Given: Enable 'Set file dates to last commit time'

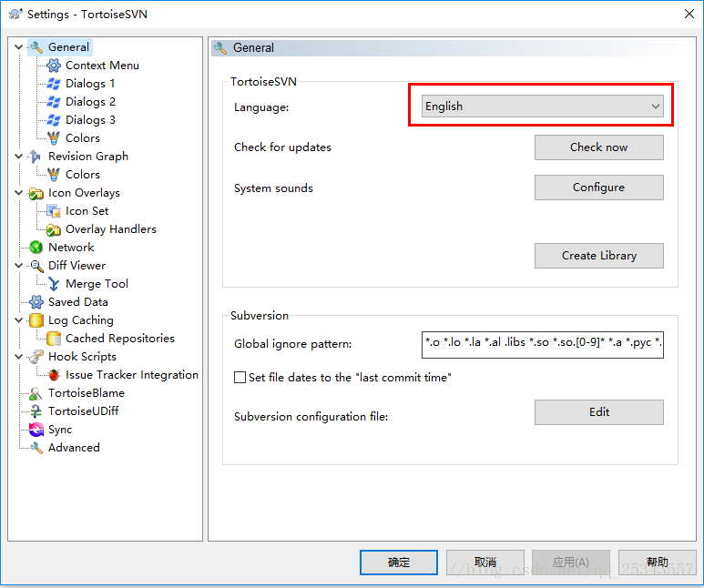Looking at the screenshot, I should point(240,377).
